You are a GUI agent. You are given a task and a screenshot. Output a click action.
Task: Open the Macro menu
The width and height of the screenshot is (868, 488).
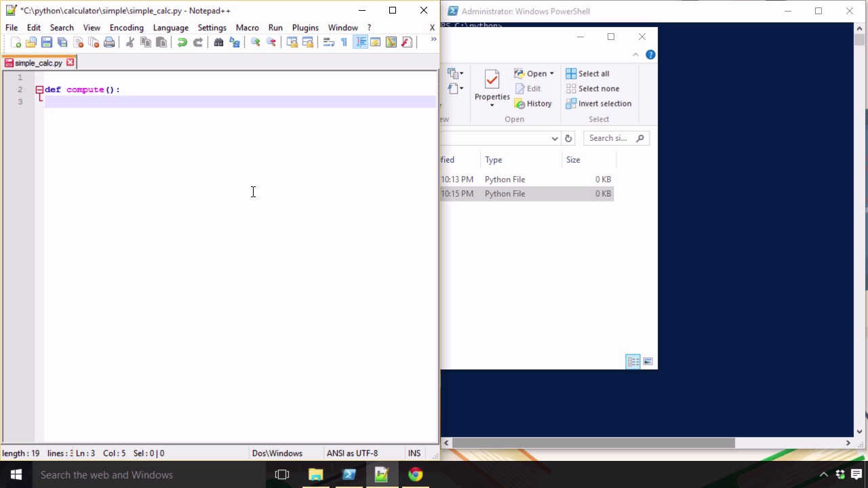(x=248, y=28)
